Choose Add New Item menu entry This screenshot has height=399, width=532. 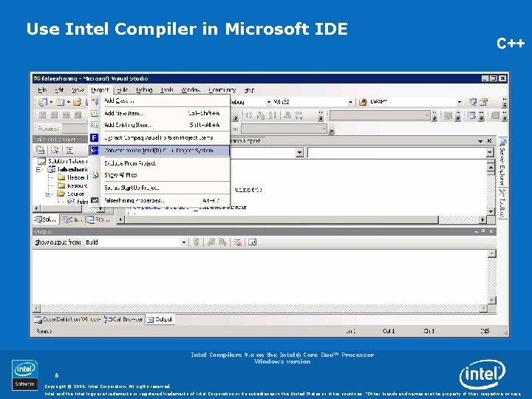[x=160, y=113]
